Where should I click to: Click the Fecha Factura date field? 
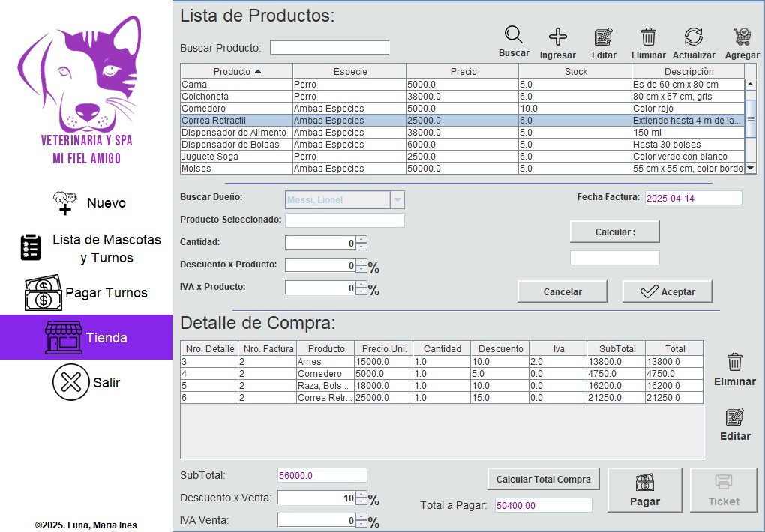pos(694,198)
